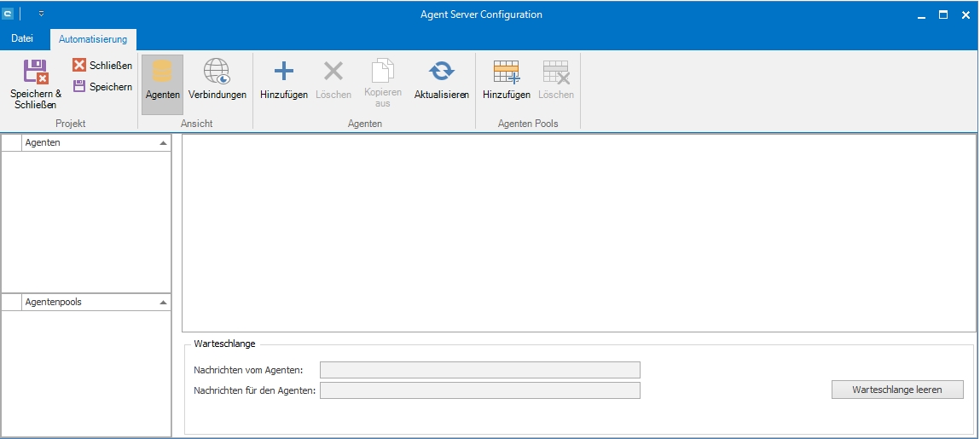This screenshot has height=439, width=980.
Task: Click the red Schließen icon in Projekt
Action: click(79, 66)
